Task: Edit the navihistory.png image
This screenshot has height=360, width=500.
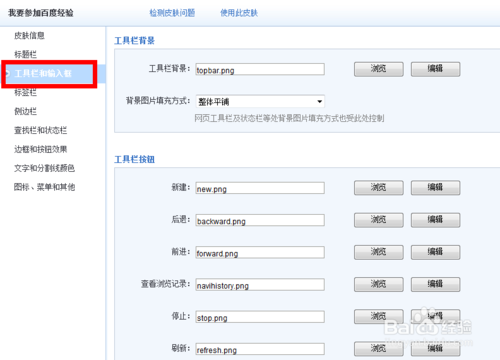Action: point(435,284)
